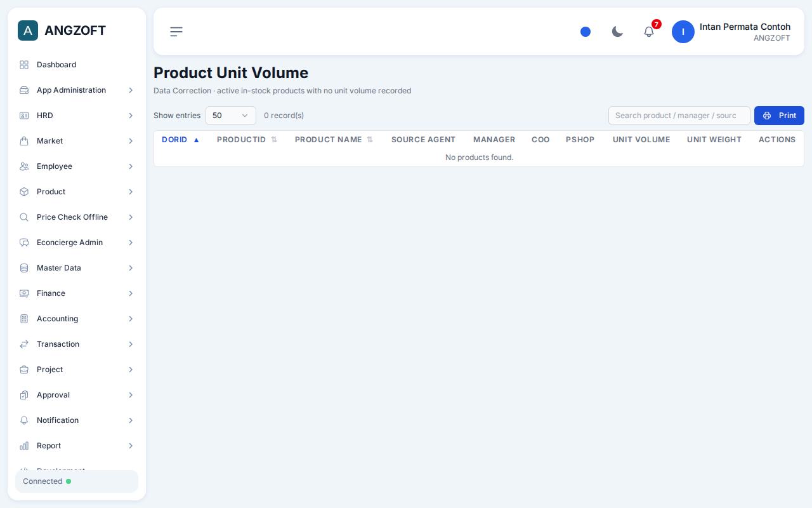
Task: Focus the search product input field
Action: tap(679, 116)
